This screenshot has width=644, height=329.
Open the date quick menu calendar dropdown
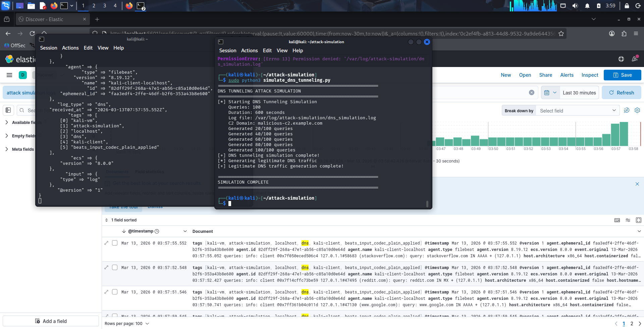[550, 93]
